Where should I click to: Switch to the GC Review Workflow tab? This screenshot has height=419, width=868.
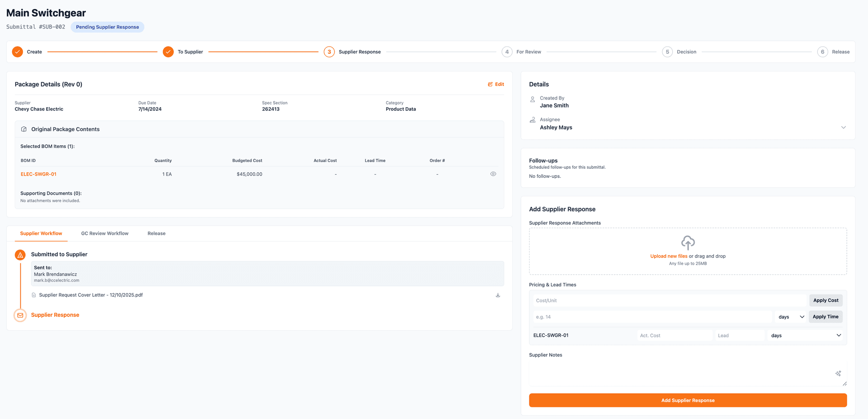(104, 233)
